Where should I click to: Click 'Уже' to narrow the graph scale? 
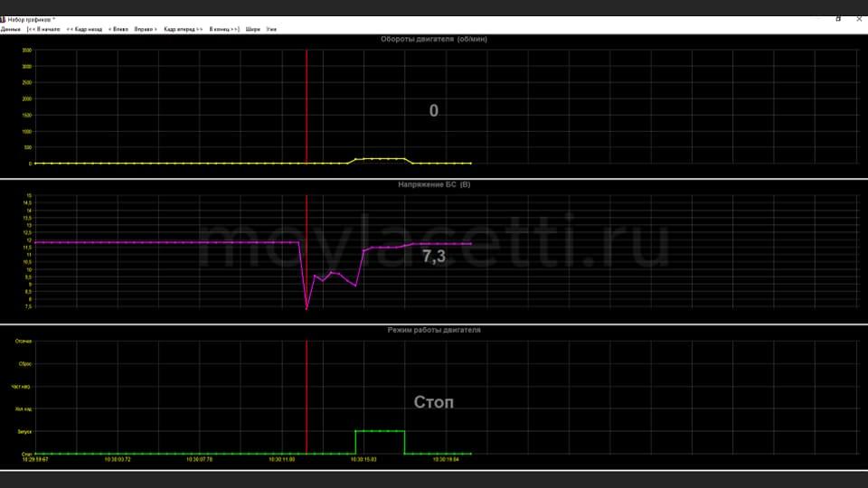click(271, 29)
